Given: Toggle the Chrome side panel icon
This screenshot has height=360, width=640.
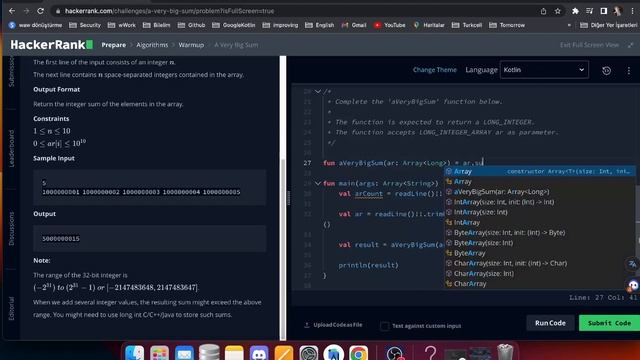Looking at the screenshot, I should click(603, 11).
